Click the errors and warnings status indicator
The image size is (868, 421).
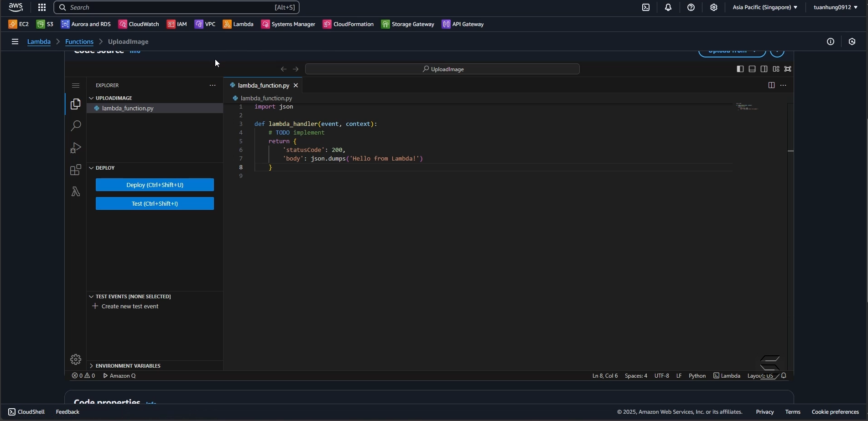coord(83,376)
